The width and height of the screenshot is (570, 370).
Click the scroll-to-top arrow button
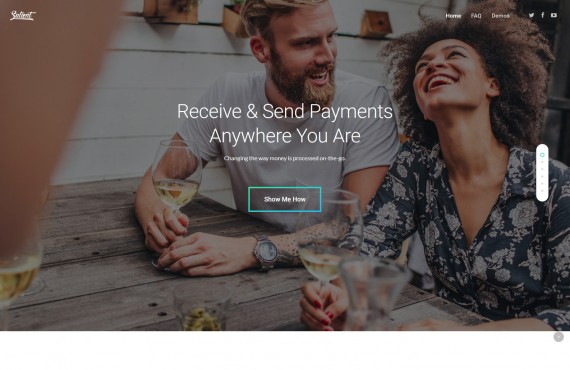[558, 337]
